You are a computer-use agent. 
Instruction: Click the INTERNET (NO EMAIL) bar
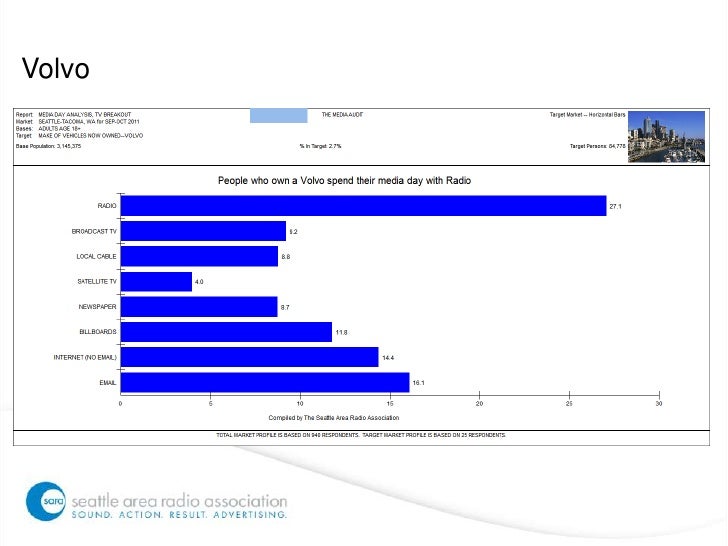250,357
